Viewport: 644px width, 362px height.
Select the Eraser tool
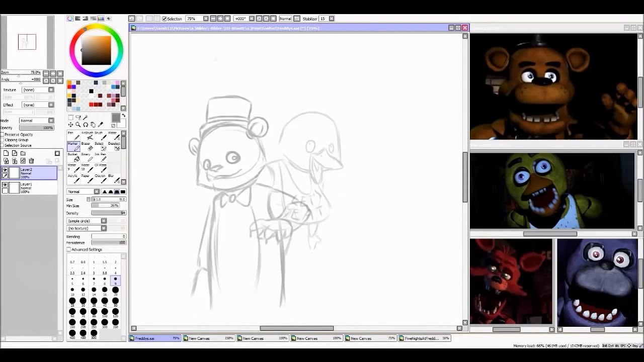coord(87,146)
